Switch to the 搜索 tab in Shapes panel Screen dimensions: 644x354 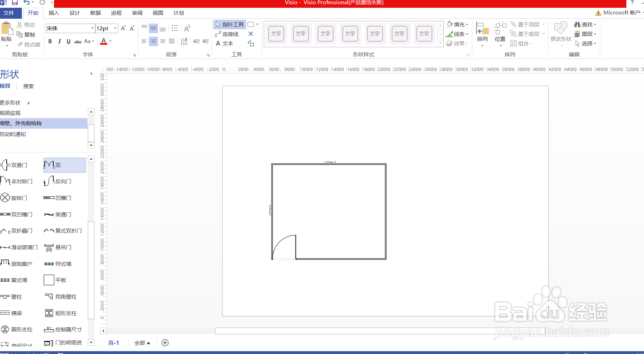[28, 86]
